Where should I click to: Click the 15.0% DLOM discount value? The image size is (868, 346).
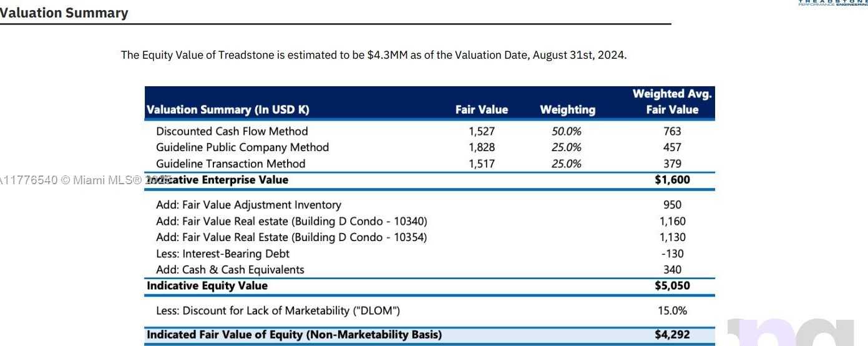tap(672, 311)
